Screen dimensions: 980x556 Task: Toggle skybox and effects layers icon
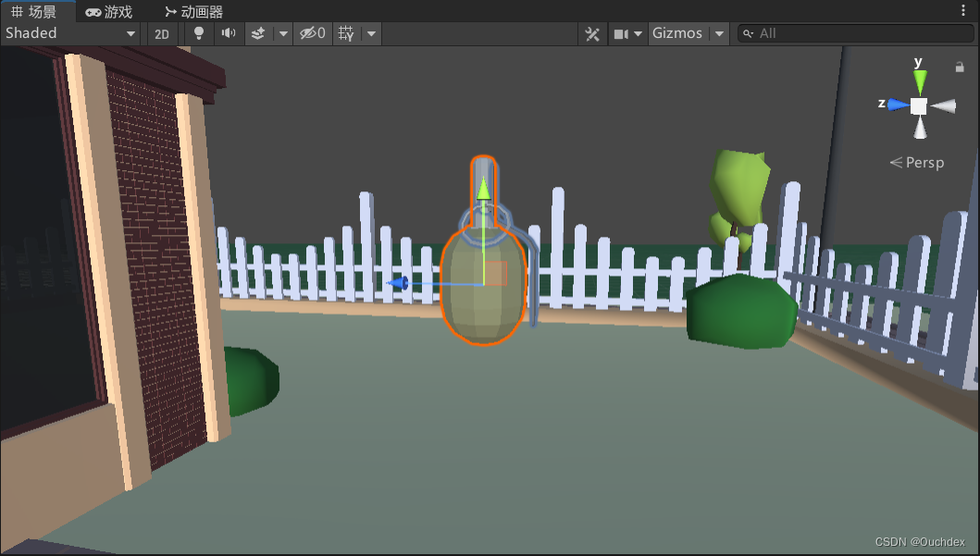258,33
